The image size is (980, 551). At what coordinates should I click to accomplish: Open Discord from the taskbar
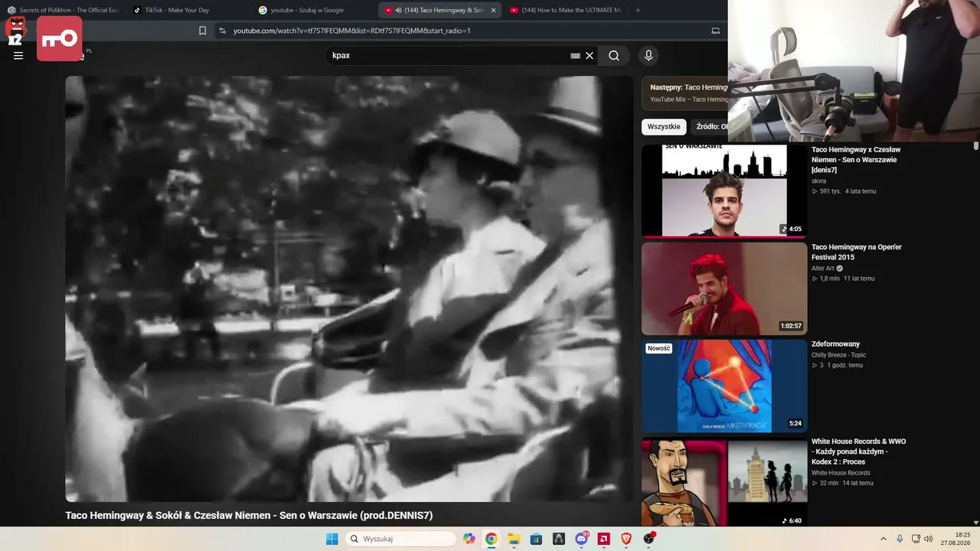pos(581,539)
